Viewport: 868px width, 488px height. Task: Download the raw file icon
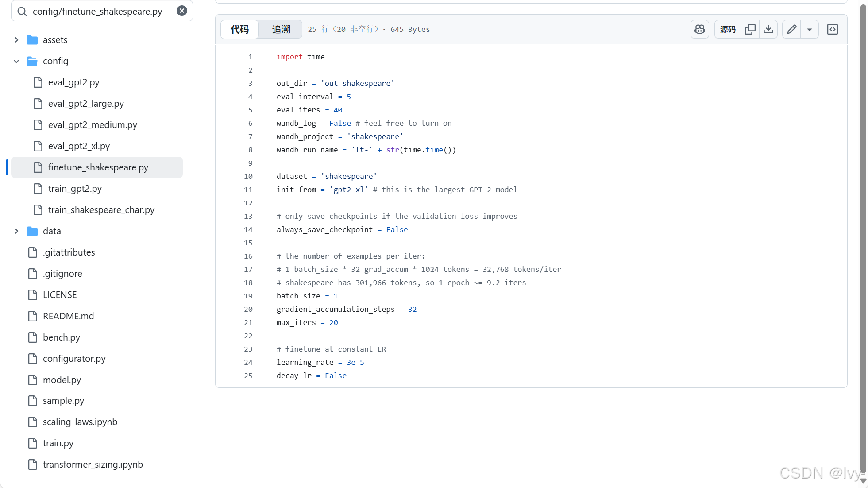click(768, 29)
